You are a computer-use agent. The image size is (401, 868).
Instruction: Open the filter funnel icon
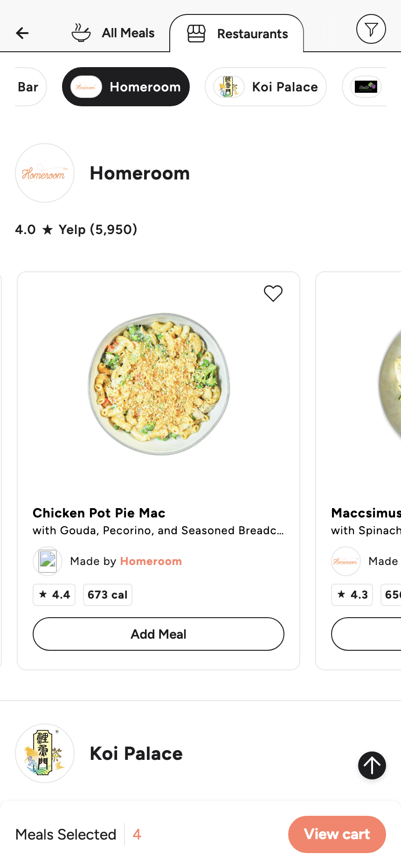[x=371, y=29]
